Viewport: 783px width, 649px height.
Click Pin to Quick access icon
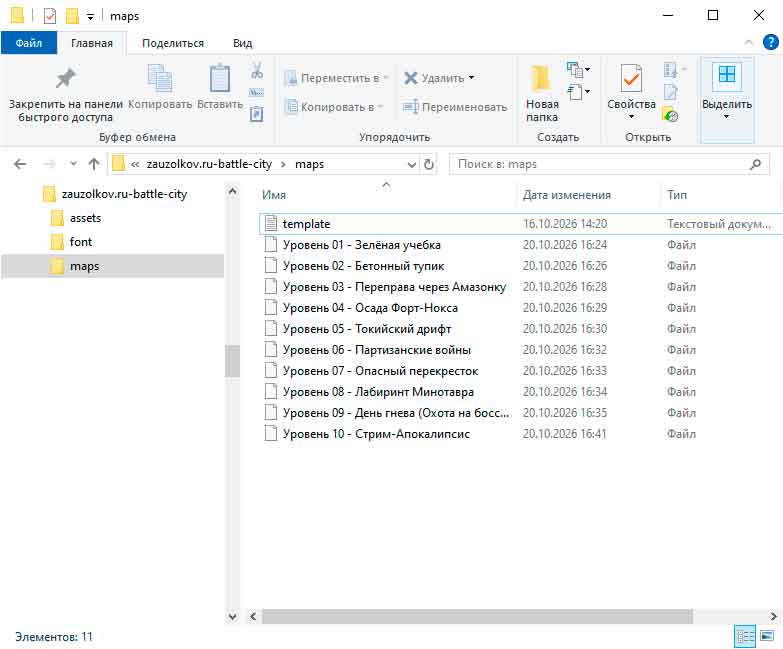coord(65,78)
